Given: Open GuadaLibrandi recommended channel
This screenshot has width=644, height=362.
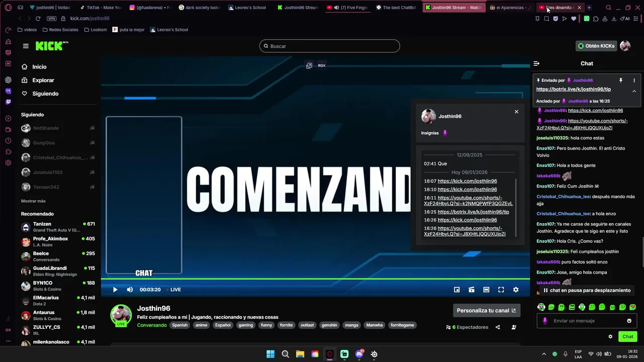Looking at the screenshot, I should [x=58, y=271].
